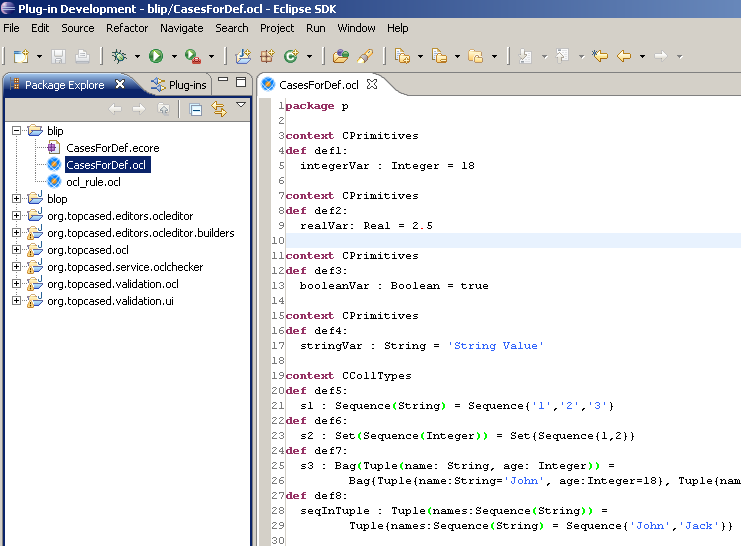Click the Save toolbar icon

58,56
